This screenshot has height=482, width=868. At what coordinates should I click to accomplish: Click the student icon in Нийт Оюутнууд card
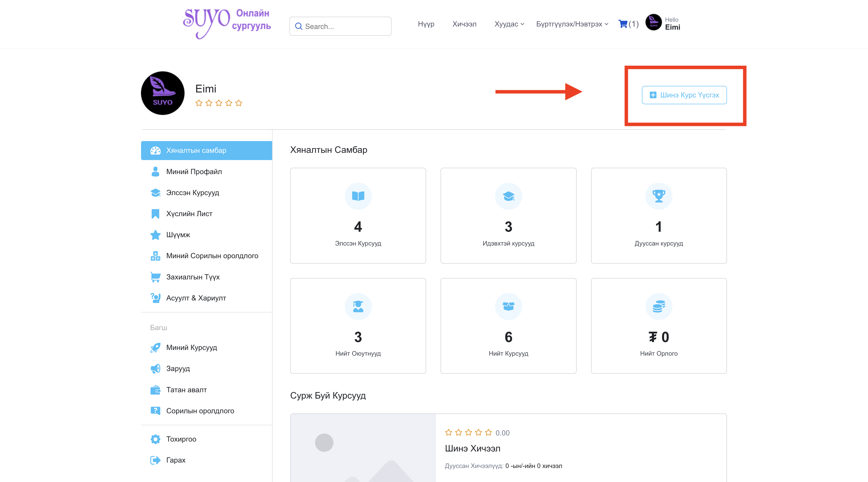358,306
